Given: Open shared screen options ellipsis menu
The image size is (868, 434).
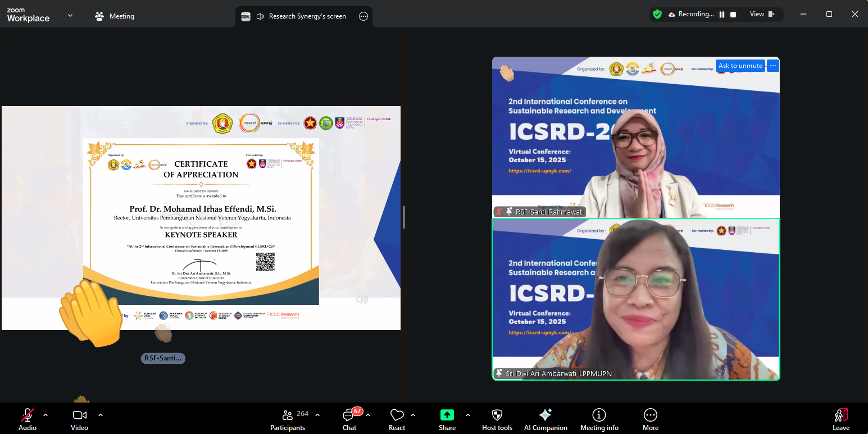Looking at the screenshot, I should (x=363, y=16).
